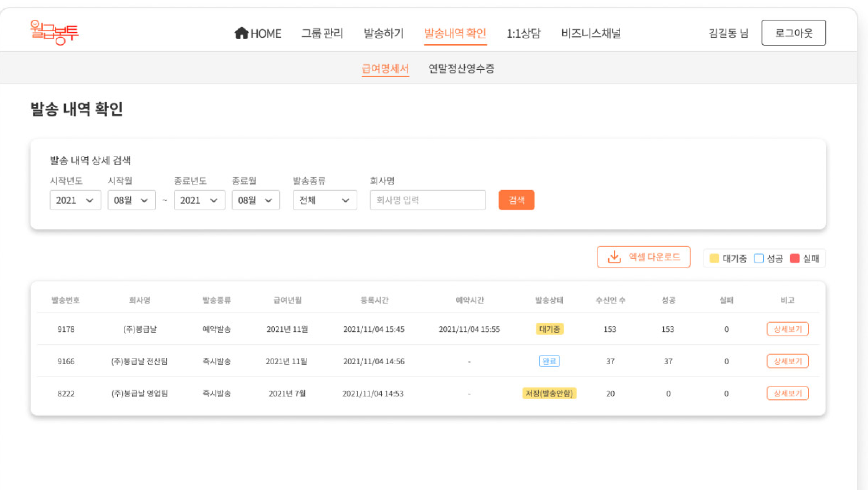Screen dimensions: 868x490
Task: Click 발송번호 9166 cell
Action: [x=66, y=361]
